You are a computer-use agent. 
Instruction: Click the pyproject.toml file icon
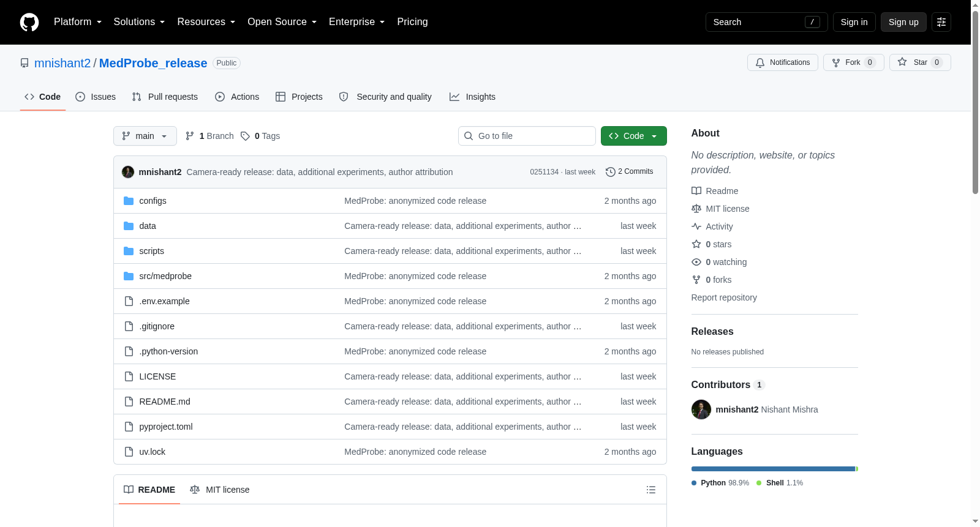[x=129, y=427]
